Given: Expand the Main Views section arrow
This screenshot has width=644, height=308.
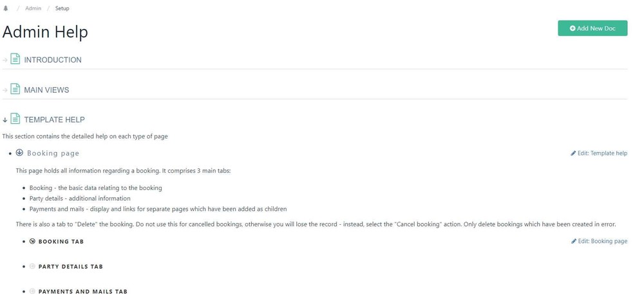Looking at the screenshot, I should pyautogui.click(x=5, y=90).
